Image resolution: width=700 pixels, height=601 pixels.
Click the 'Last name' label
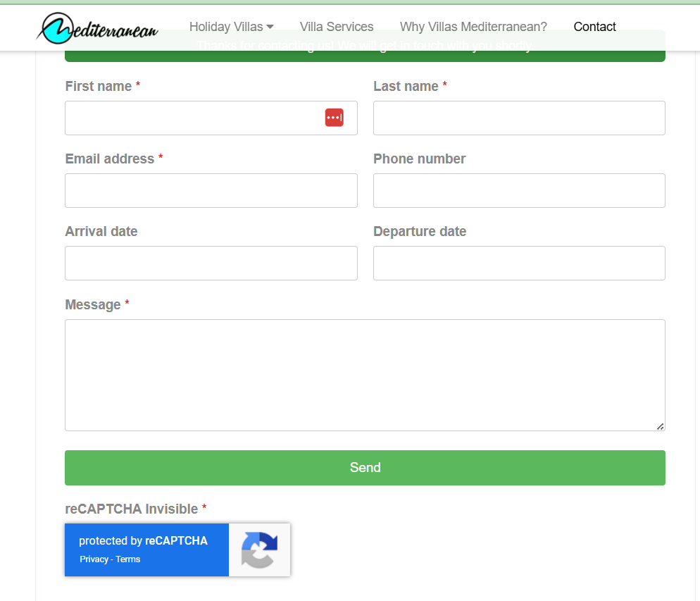click(x=406, y=86)
